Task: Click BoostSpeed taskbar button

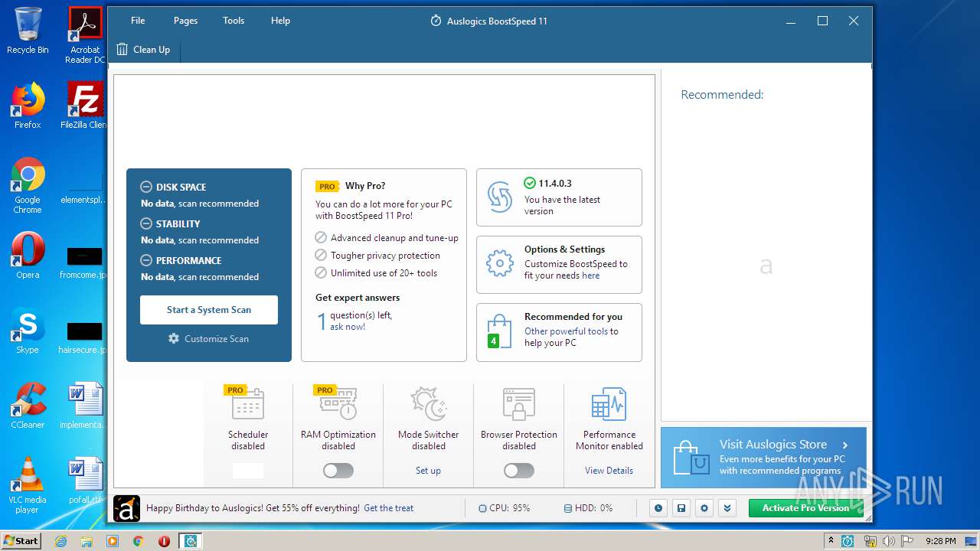Action: [x=190, y=541]
